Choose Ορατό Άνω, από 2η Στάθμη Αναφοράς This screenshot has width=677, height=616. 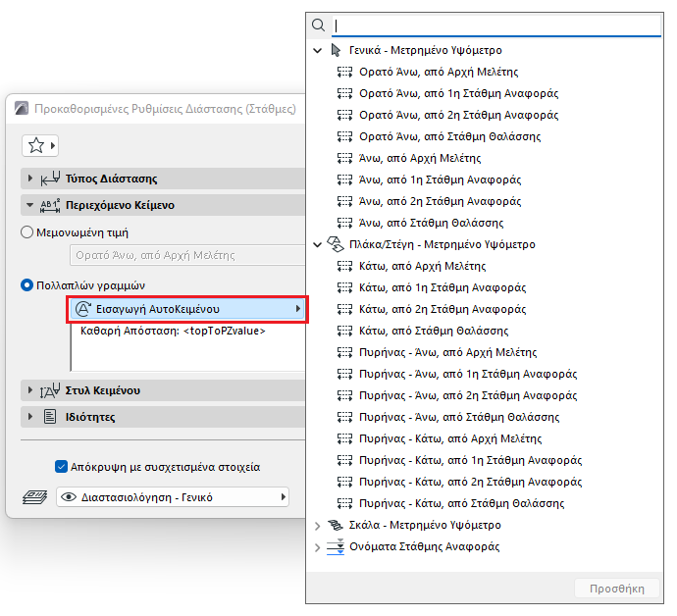tap(459, 115)
